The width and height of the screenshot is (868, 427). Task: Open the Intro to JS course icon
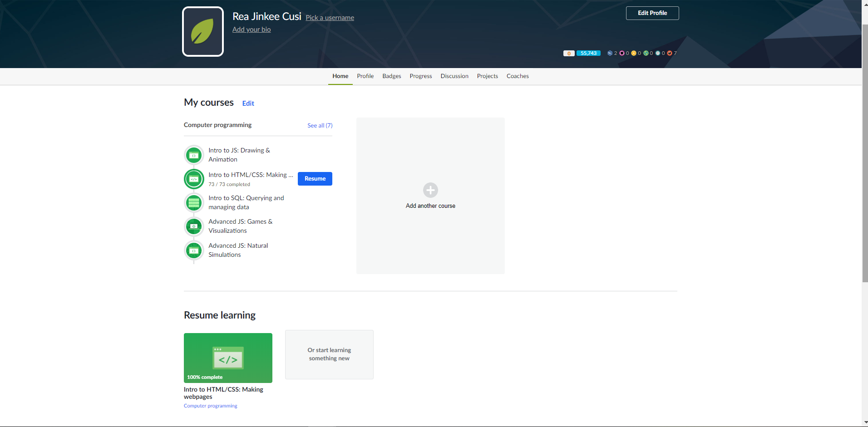click(x=194, y=155)
